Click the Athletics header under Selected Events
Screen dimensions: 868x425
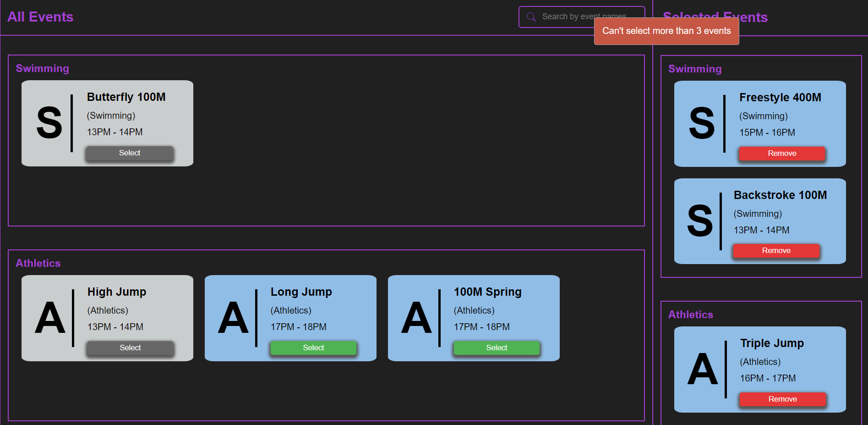coord(690,314)
